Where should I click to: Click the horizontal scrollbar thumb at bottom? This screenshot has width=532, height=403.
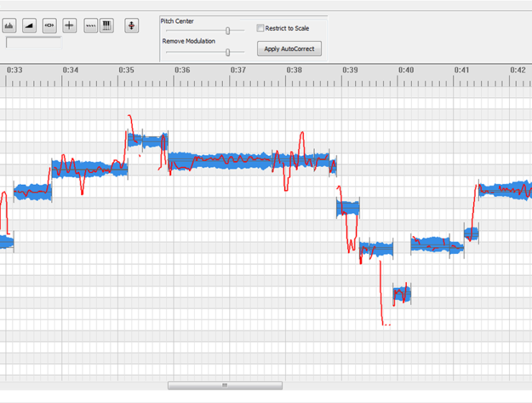[224, 386]
